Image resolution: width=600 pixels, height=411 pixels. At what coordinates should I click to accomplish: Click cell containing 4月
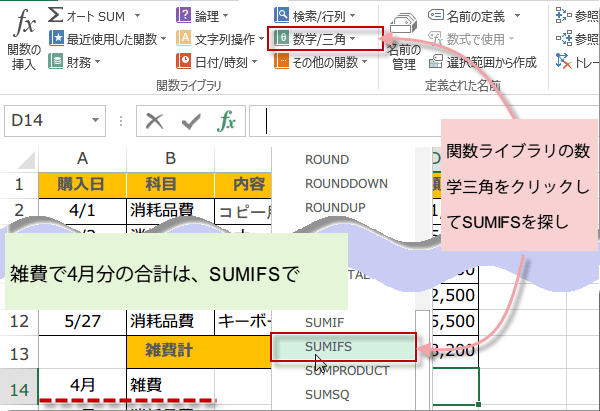click(x=82, y=386)
